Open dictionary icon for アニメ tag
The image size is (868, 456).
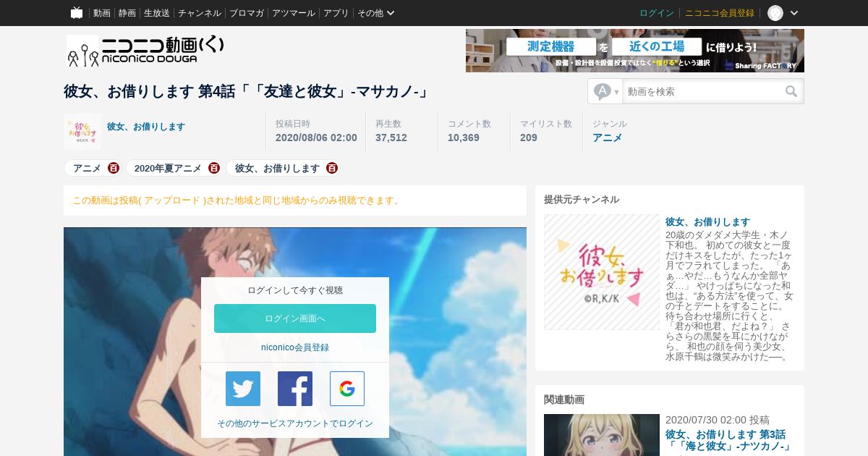[x=114, y=168]
